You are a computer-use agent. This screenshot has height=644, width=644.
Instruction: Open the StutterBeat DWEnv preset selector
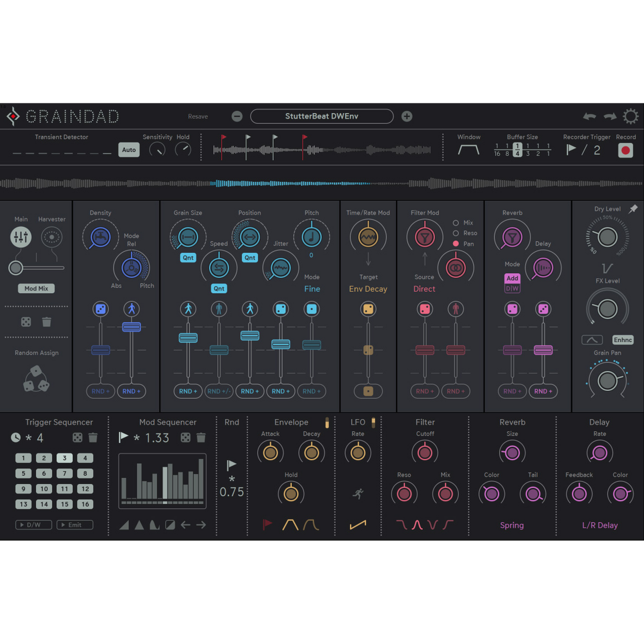click(321, 116)
